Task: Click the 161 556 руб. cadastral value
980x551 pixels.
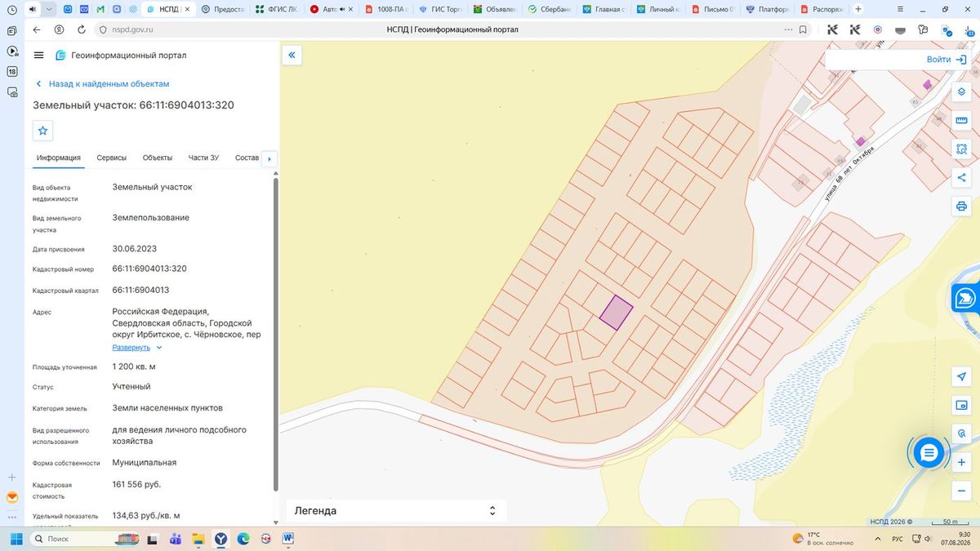Action: click(136, 484)
